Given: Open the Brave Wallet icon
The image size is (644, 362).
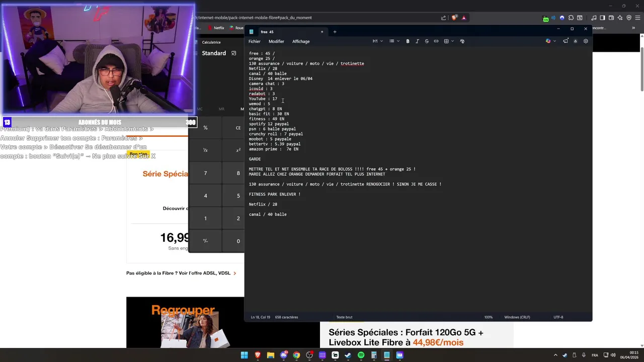Looking at the screenshot, I should (611, 18).
